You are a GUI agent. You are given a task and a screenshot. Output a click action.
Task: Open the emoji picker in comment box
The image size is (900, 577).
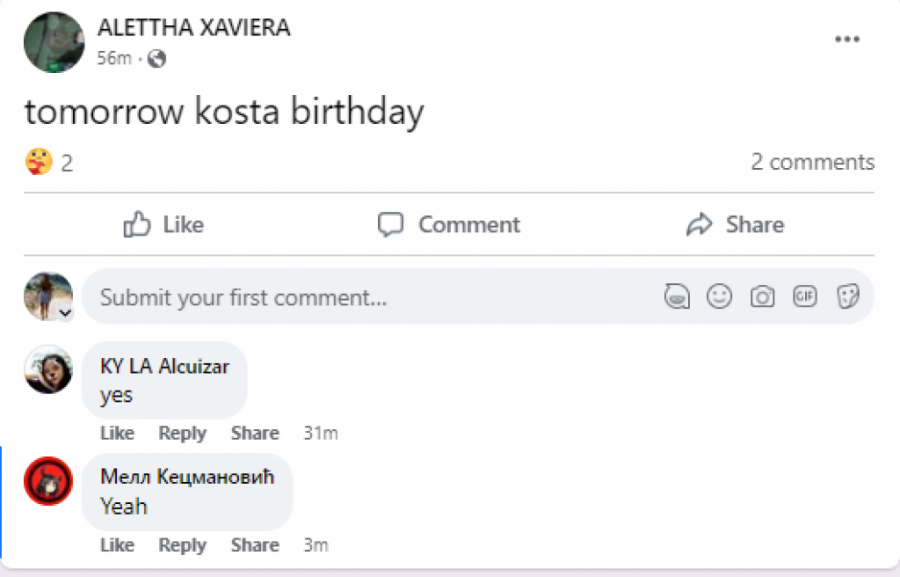[x=719, y=297]
